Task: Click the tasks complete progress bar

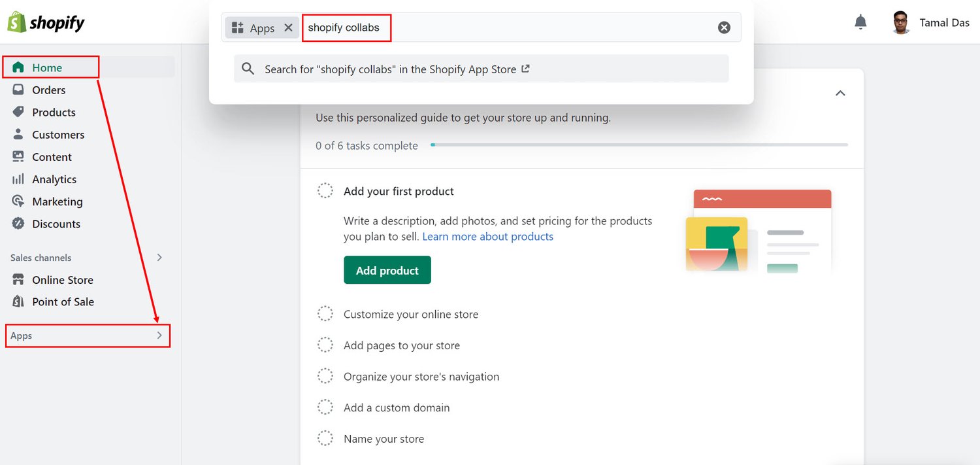Action: click(639, 145)
